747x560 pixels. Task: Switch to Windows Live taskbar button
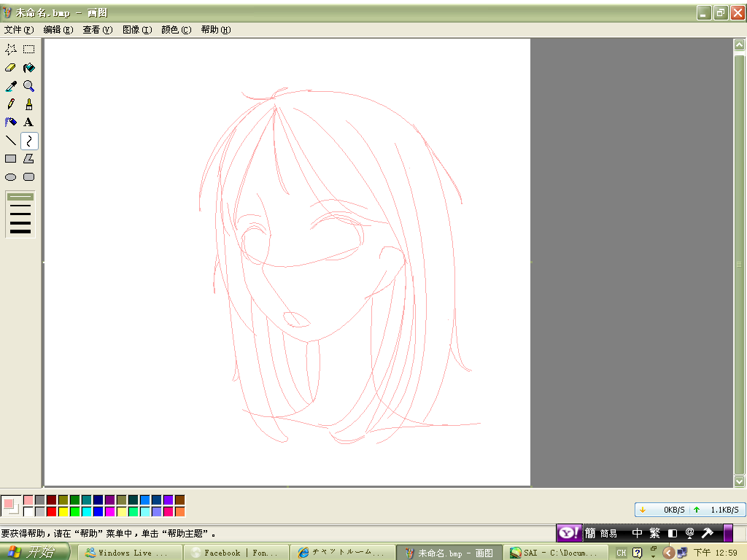(130, 553)
